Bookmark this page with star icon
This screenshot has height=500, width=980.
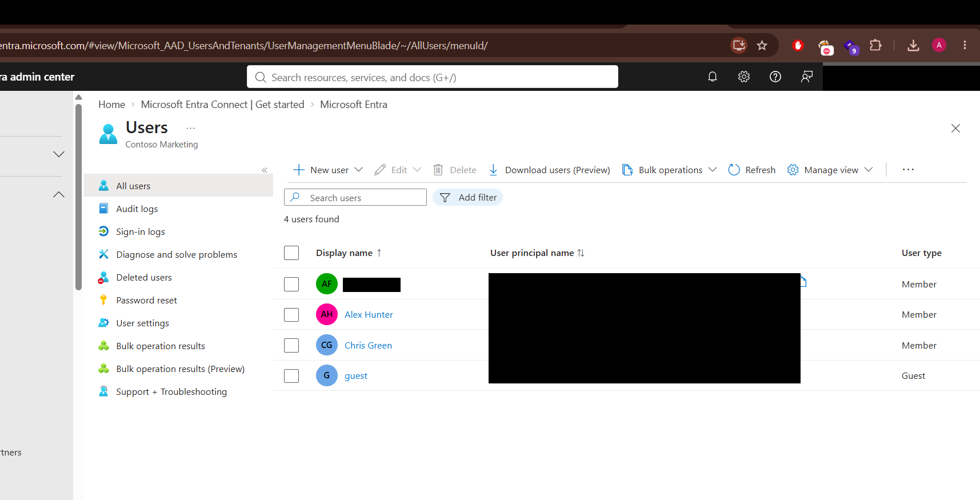tap(762, 45)
